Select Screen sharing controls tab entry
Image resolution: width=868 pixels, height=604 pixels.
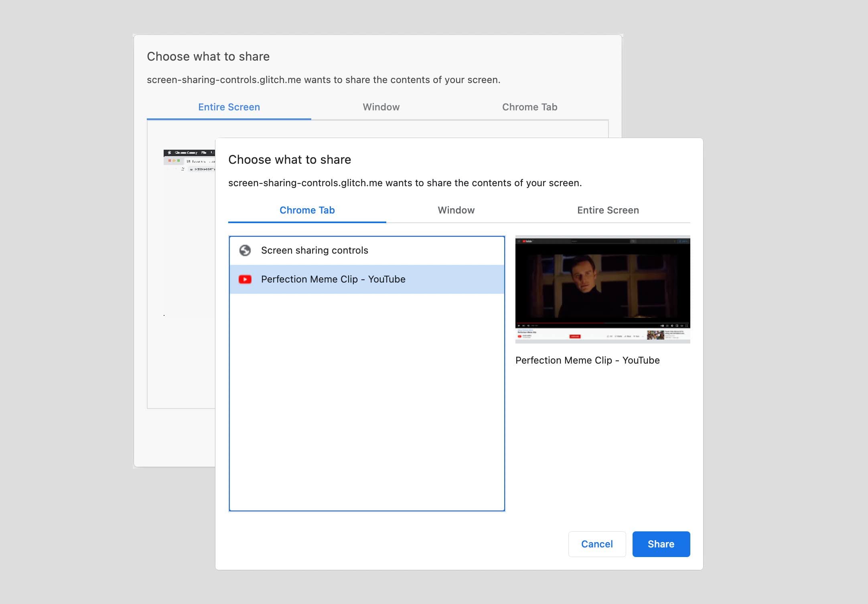click(x=367, y=250)
